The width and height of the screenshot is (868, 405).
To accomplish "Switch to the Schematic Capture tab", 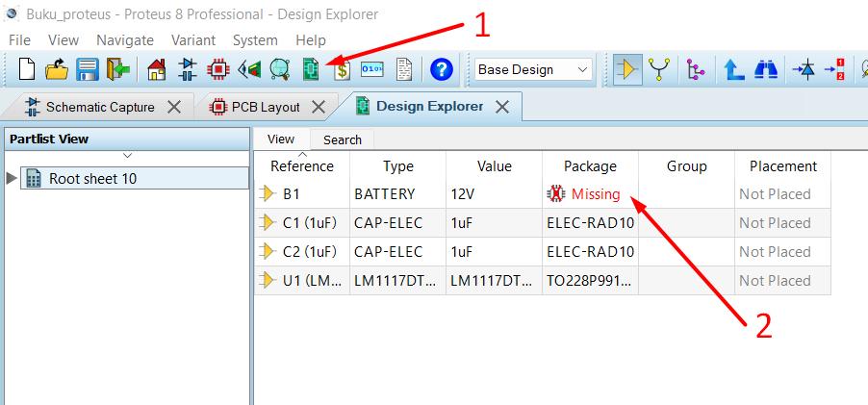I will tap(100, 107).
